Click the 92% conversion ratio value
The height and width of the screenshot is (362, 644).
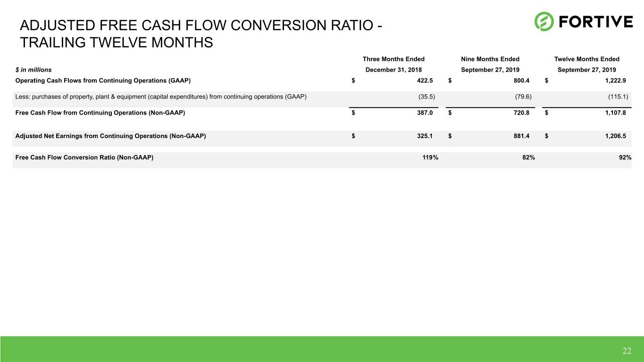(625, 158)
